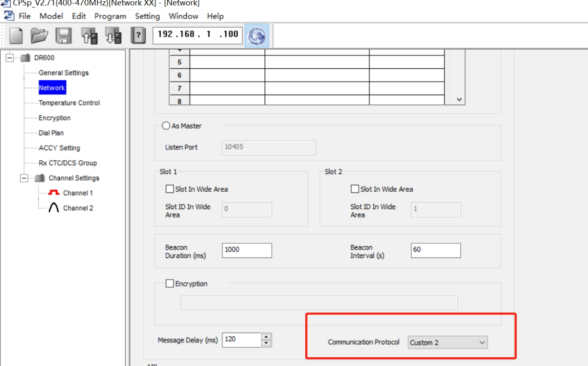
Task: Click the Open folder toolbar icon
Action: point(40,36)
